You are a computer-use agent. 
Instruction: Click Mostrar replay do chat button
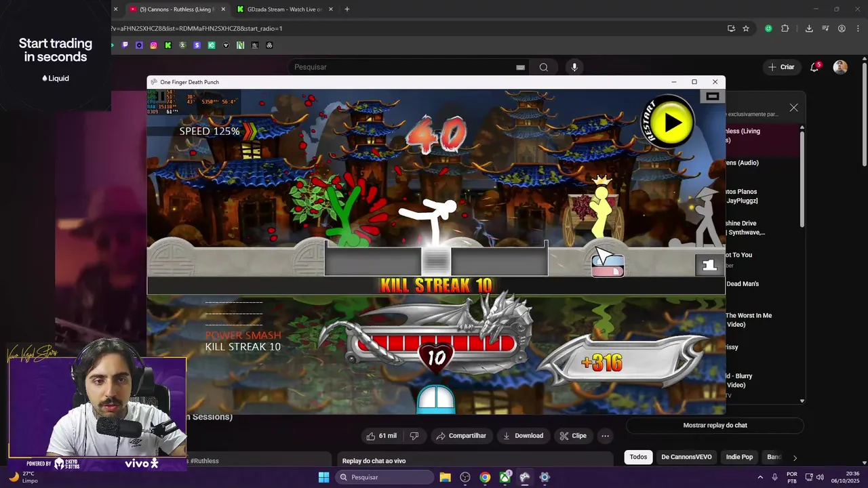click(x=715, y=426)
